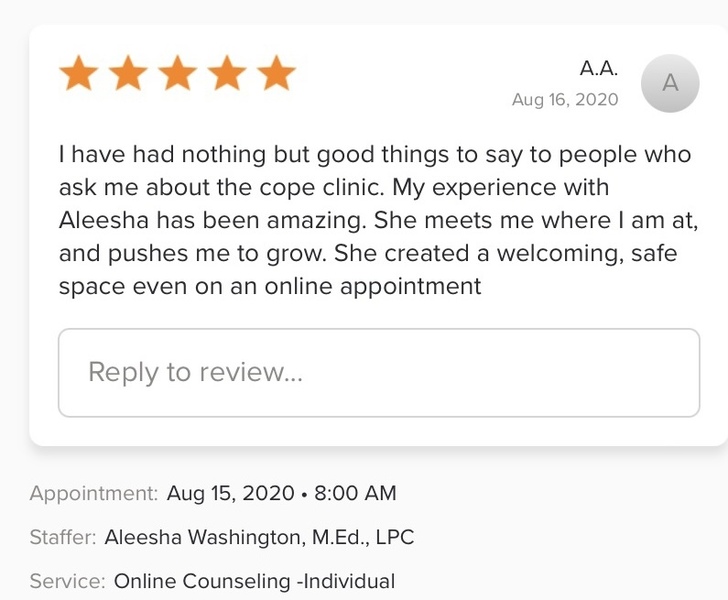Click the third orange star
Screen dimensions: 728x600
[x=177, y=74]
